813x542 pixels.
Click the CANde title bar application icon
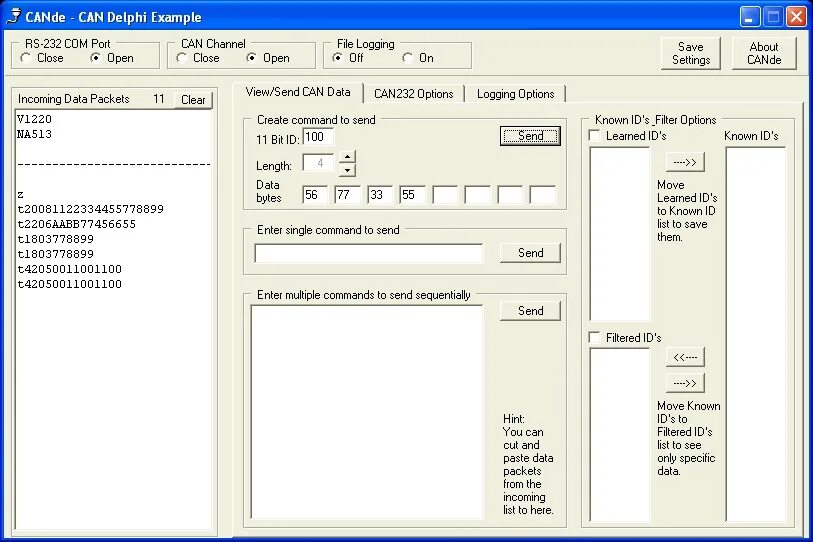click(x=13, y=16)
